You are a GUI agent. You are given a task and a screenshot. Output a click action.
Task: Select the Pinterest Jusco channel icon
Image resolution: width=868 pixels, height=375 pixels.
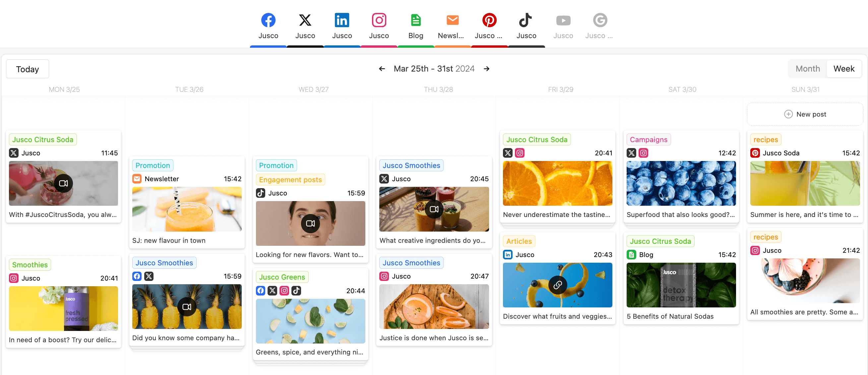point(489,20)
